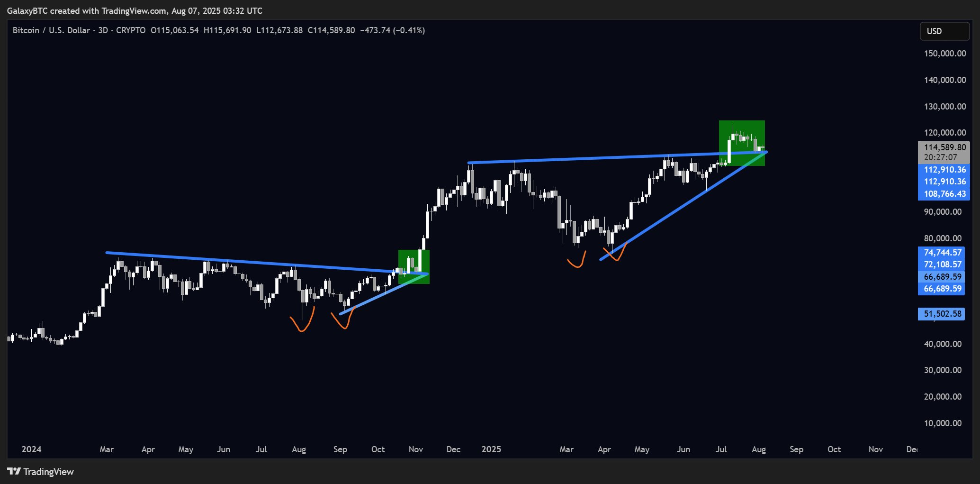Click the 10,000.00 price axis tick
Viewport: 980px width, 484px height.
coord(943,423)
